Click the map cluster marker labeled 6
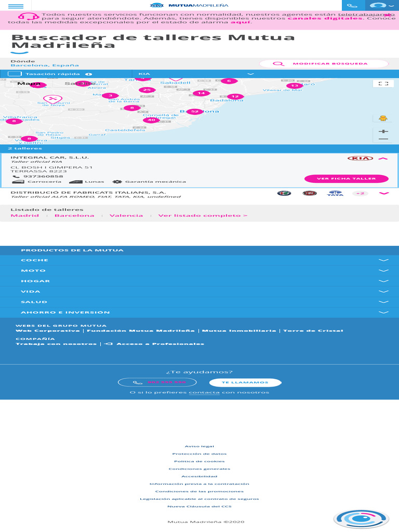The width and height of the screenshot is (399, 532). point(229,81)
